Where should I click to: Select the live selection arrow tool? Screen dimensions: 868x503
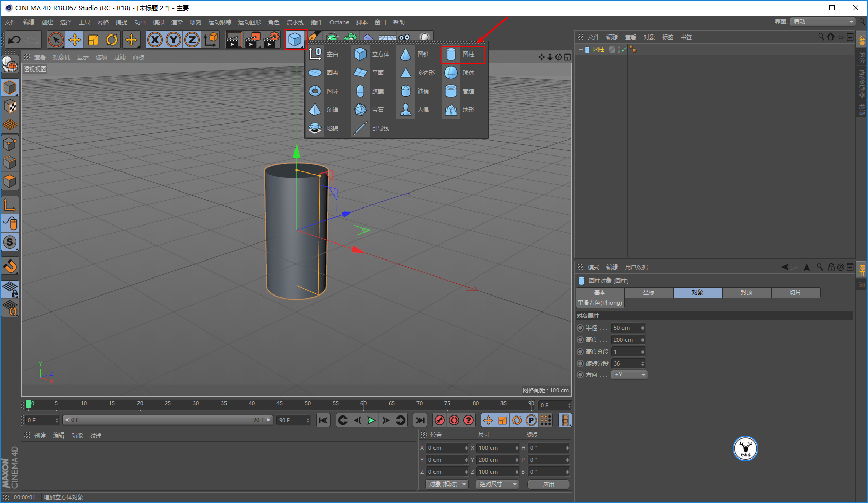[56, 40]
